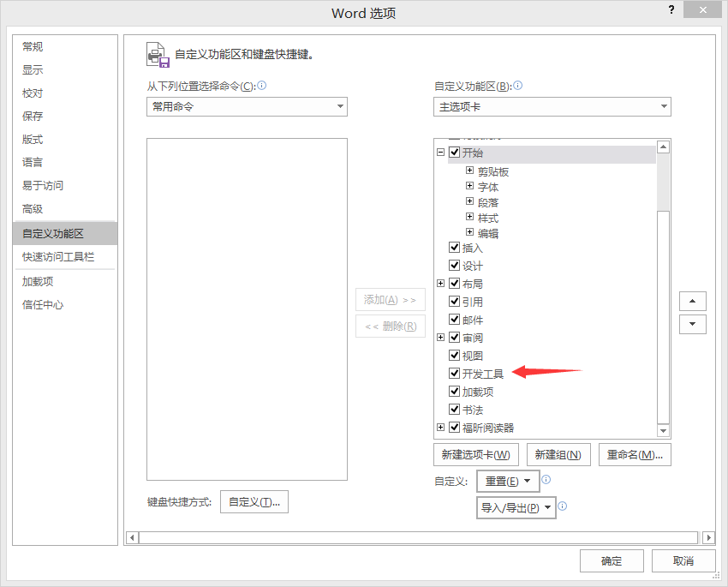Collapse the 开始 tab tree

click(x=440, y=152)
